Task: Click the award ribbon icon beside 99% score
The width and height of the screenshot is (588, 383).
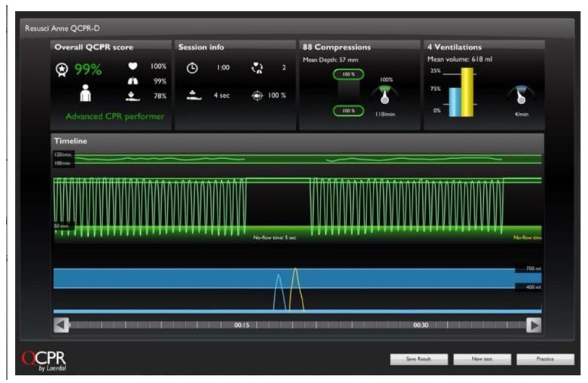Action: (62, 70)
